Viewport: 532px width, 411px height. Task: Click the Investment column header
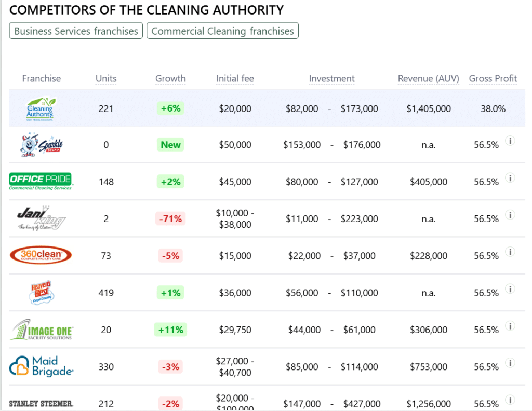(x=331, y=78)
